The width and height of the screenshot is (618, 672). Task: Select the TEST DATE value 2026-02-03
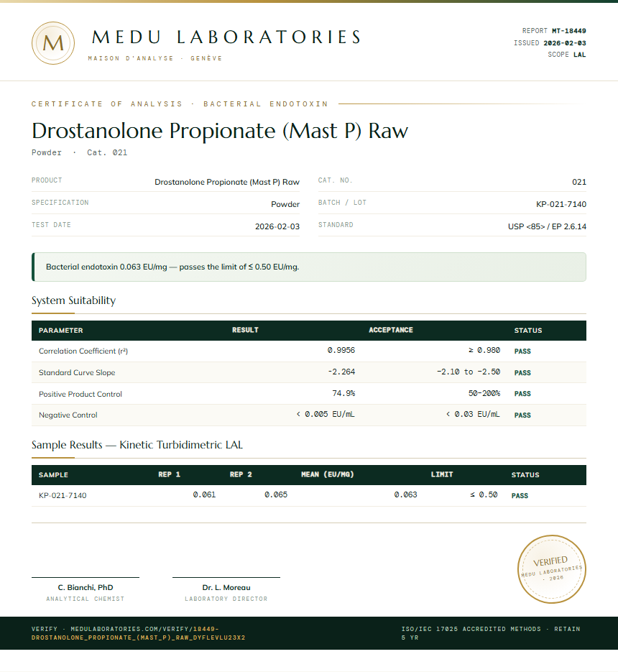277,226
